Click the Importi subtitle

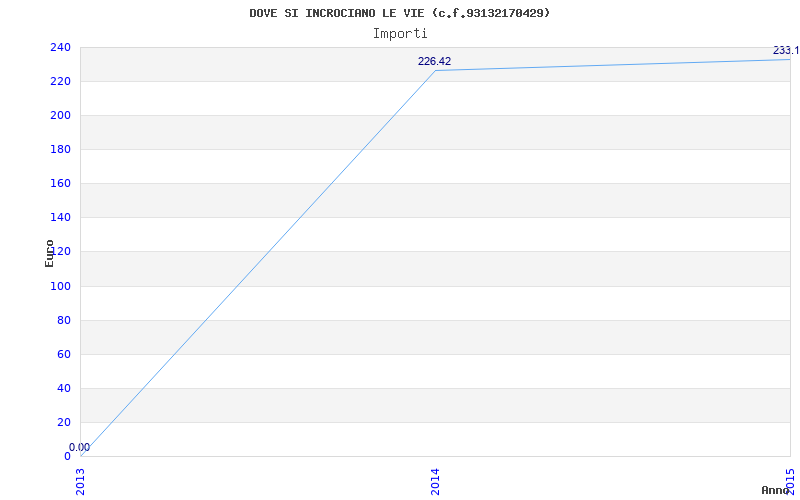point(400,34)
